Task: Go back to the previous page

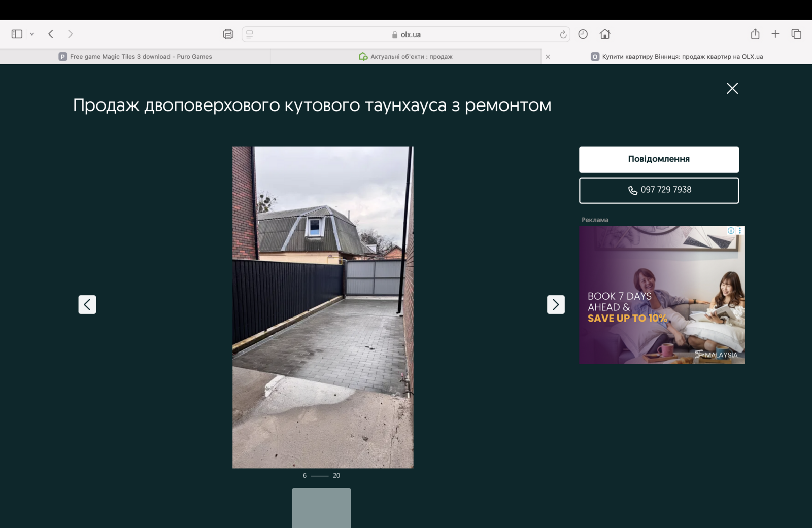Action: 51,34
